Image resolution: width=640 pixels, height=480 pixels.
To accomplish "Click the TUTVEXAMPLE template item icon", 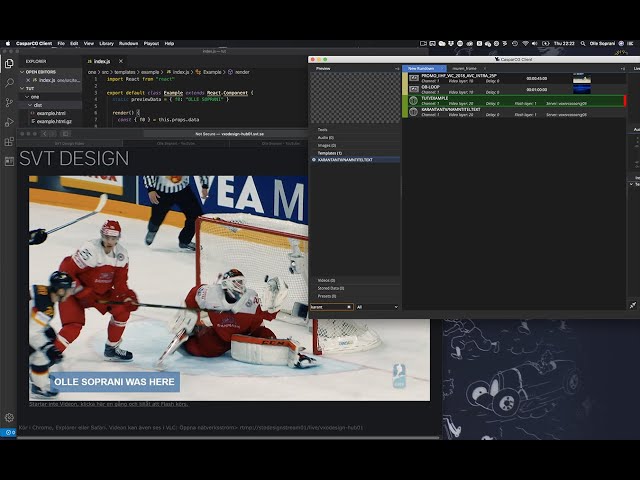I will pos(413,100).
